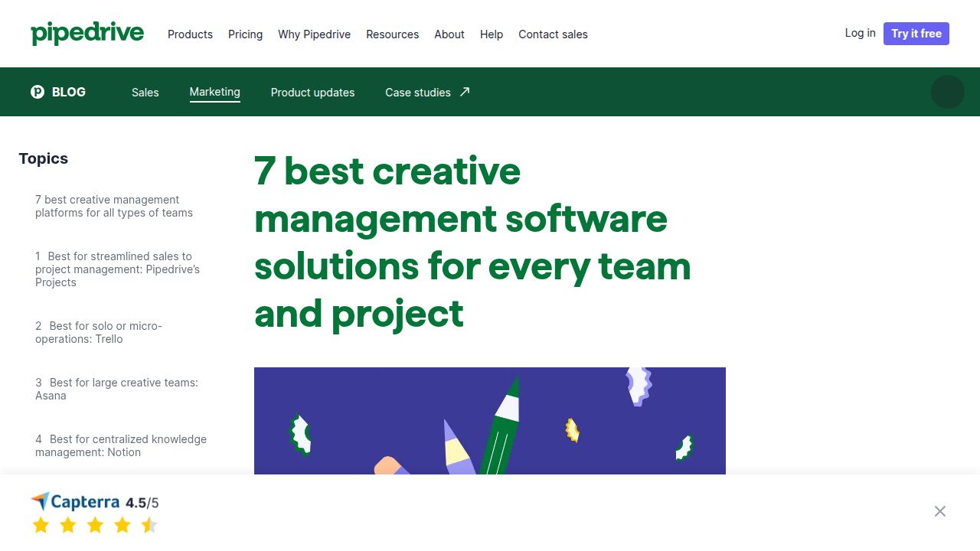The image size is (980, 551).
Task: Click the 4.5/5 rating text
Action: tap(142, 503)
